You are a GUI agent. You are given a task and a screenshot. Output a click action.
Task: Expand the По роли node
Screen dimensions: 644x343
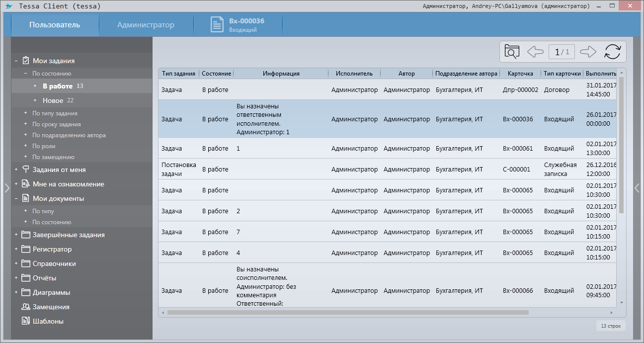[26, 146]
